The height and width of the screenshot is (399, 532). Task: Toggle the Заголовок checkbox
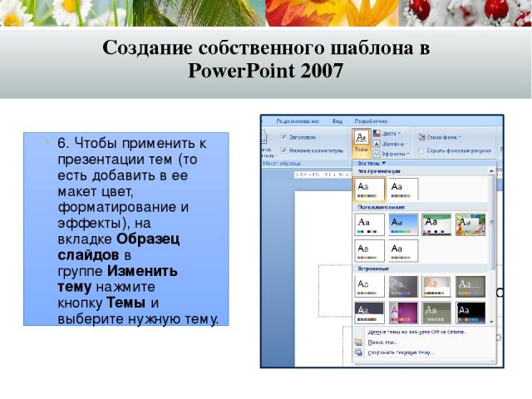point(283,137)
